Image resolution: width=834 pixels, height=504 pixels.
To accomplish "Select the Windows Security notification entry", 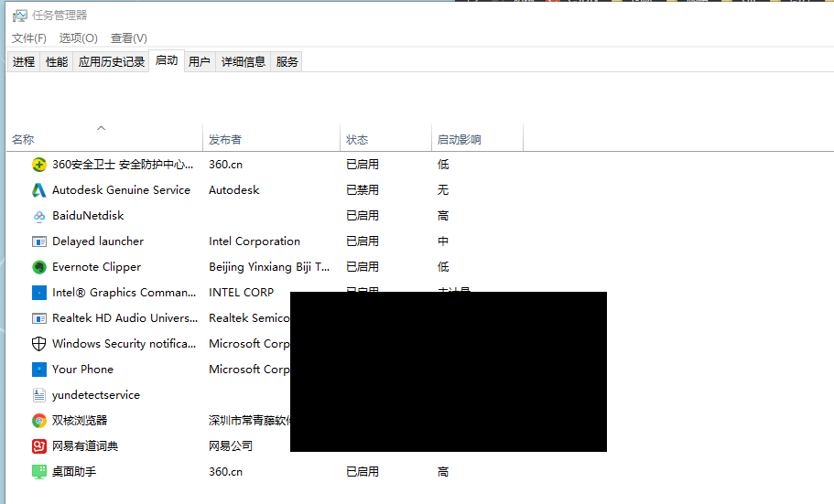I will pyautogui.click(x=124, y=343).
